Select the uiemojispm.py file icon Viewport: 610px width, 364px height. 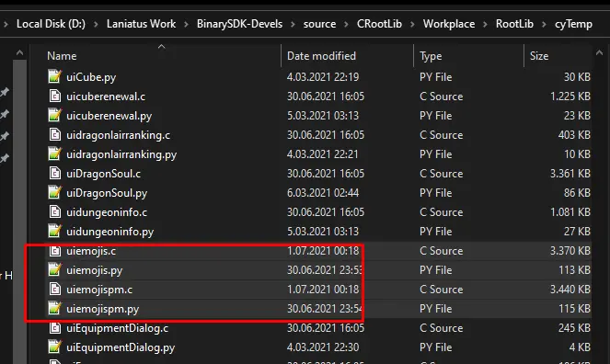[x=54, y=309]
